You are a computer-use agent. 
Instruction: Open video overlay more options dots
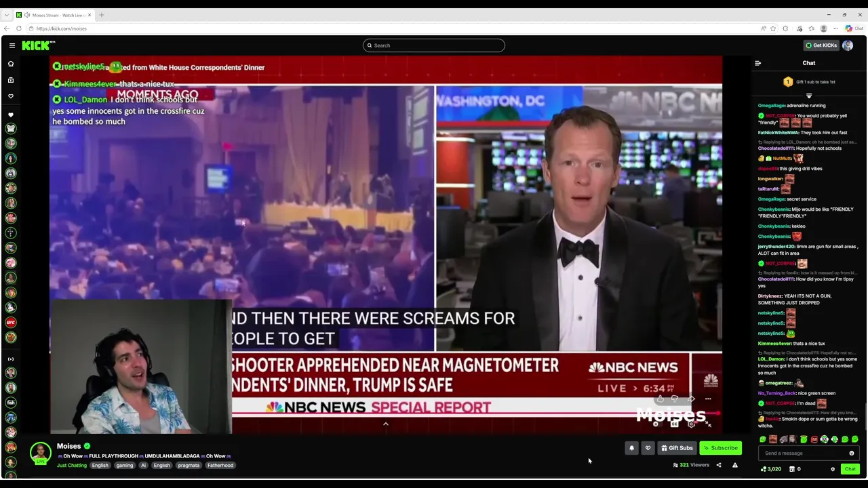708,399
